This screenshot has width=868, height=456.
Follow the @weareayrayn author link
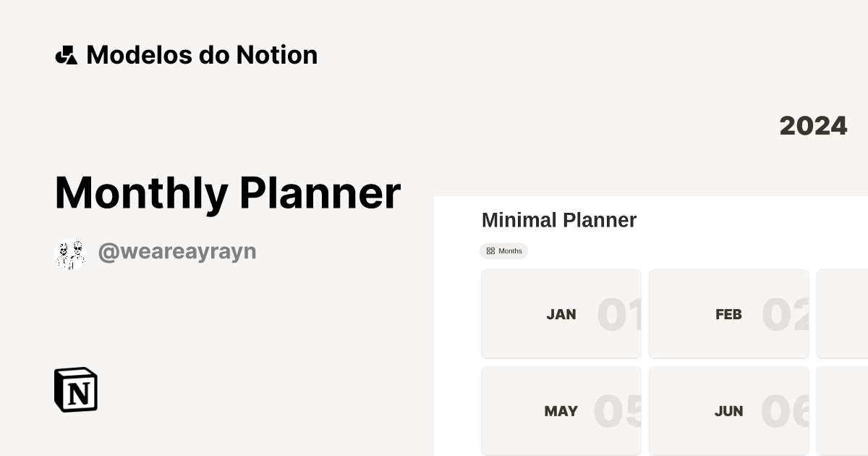coord(177,250)
